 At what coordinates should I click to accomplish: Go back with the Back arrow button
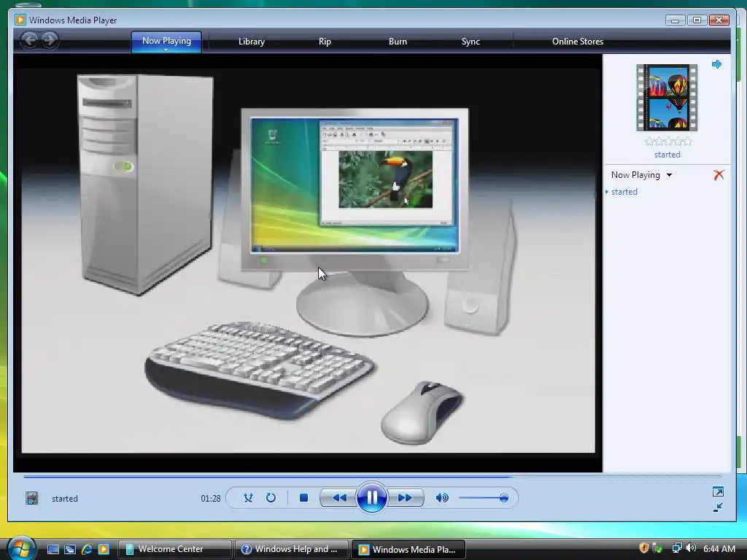tap(29, 40)
